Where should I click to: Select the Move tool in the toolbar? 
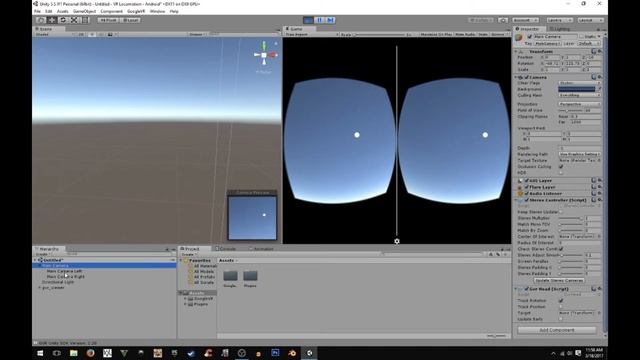(x=52, y=20)
